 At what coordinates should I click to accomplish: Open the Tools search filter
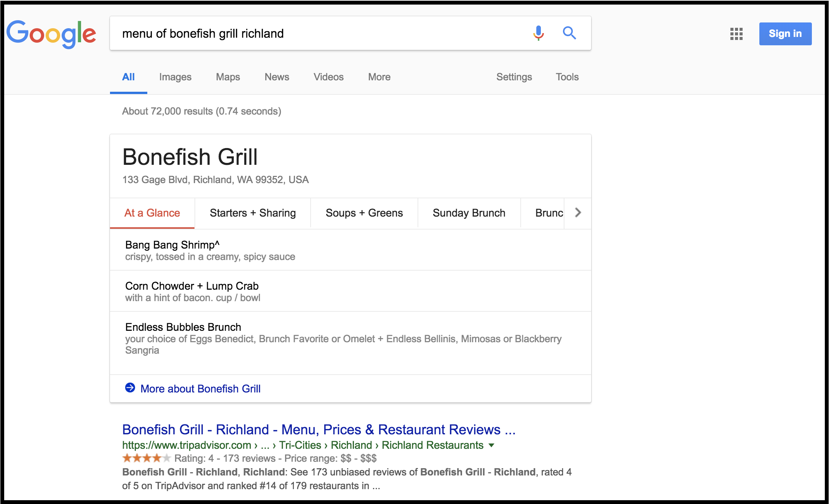point(567,77)
